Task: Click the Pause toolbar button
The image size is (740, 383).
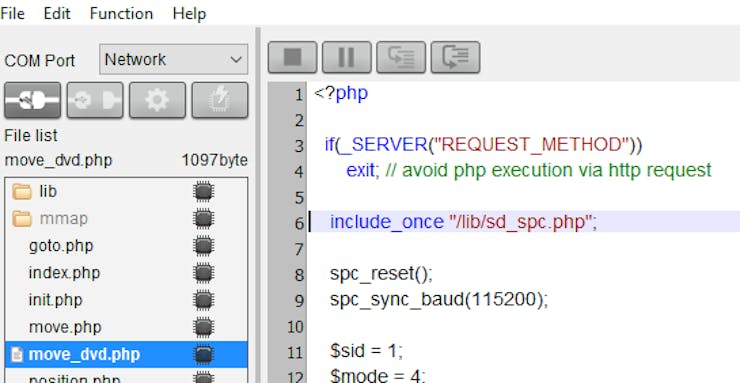Action: point(347,57)
